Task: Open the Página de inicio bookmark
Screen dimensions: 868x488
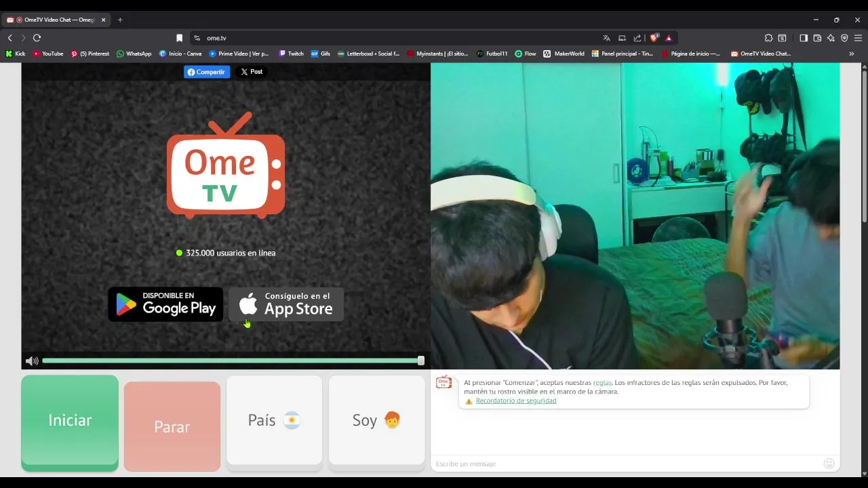Action: point(690,54)
